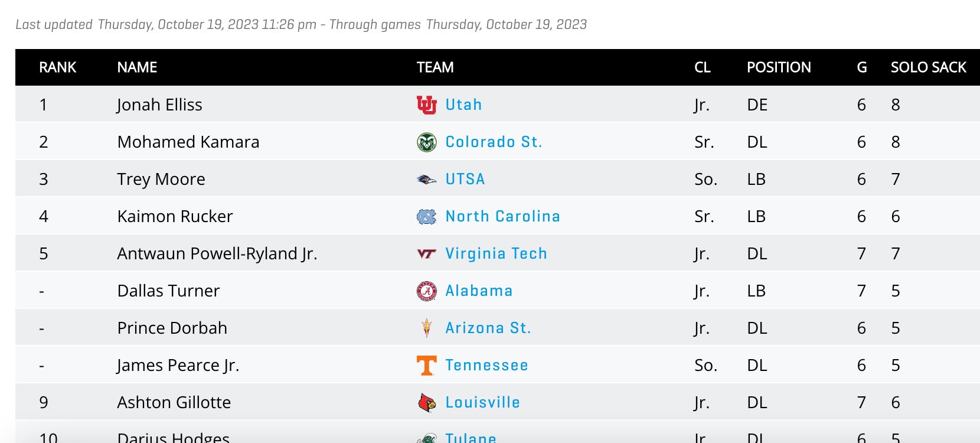980x443 pixels.
Task: Open the Tennessee team link
Action: point(486,365)
